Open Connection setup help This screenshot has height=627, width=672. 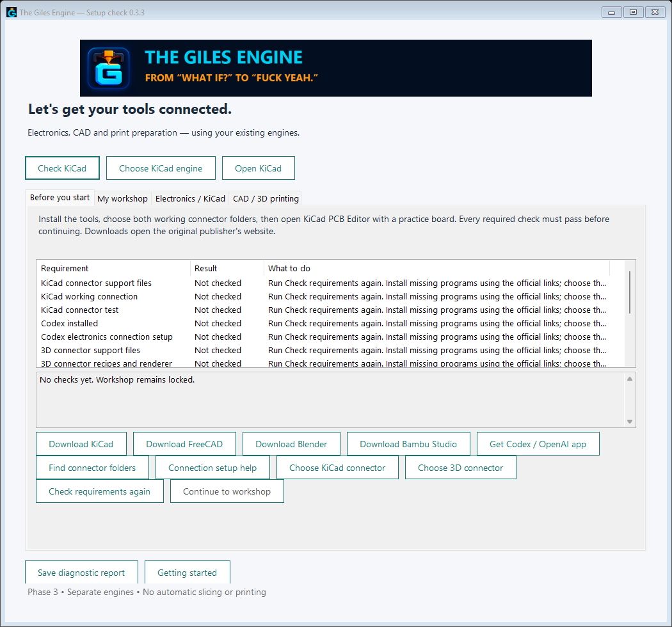pos(212,468)
